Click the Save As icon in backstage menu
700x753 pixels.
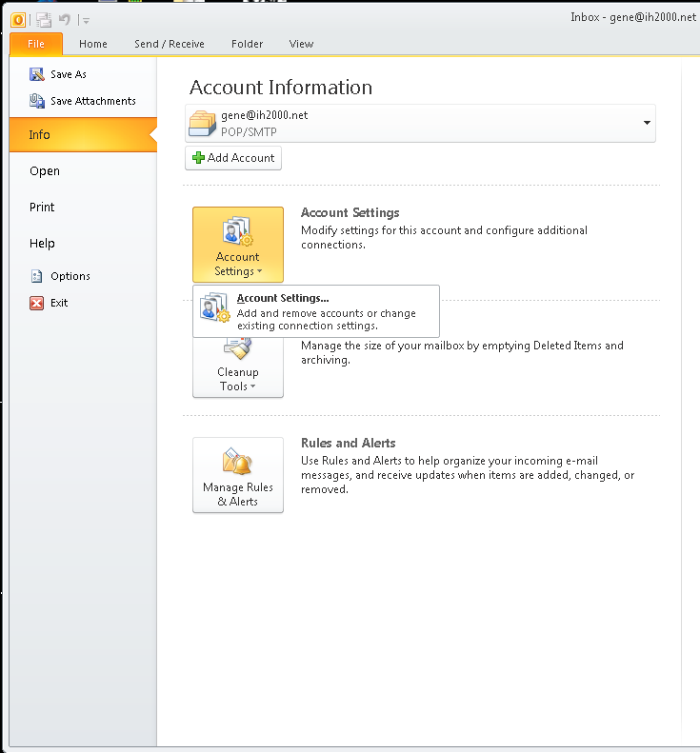(37, 74)
